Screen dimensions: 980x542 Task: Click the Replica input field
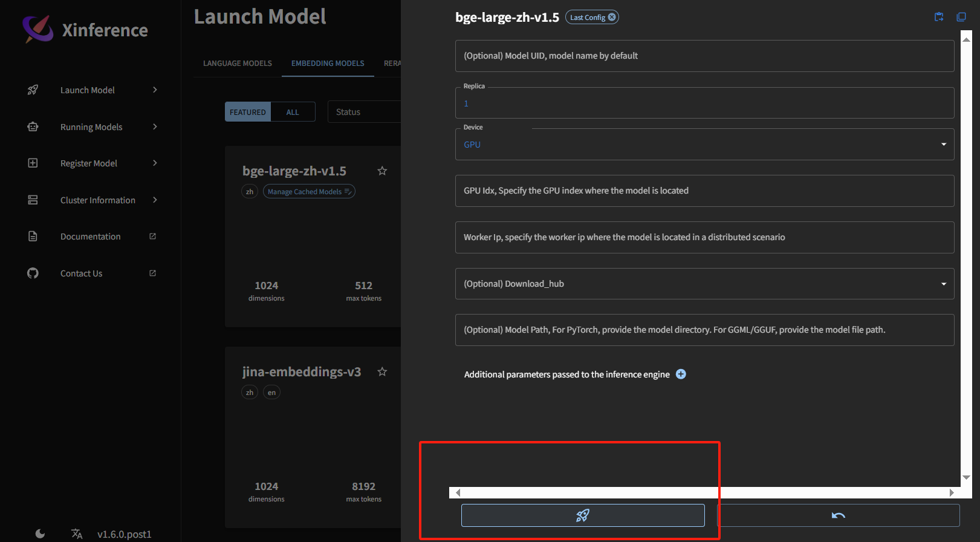click(704, 103)
